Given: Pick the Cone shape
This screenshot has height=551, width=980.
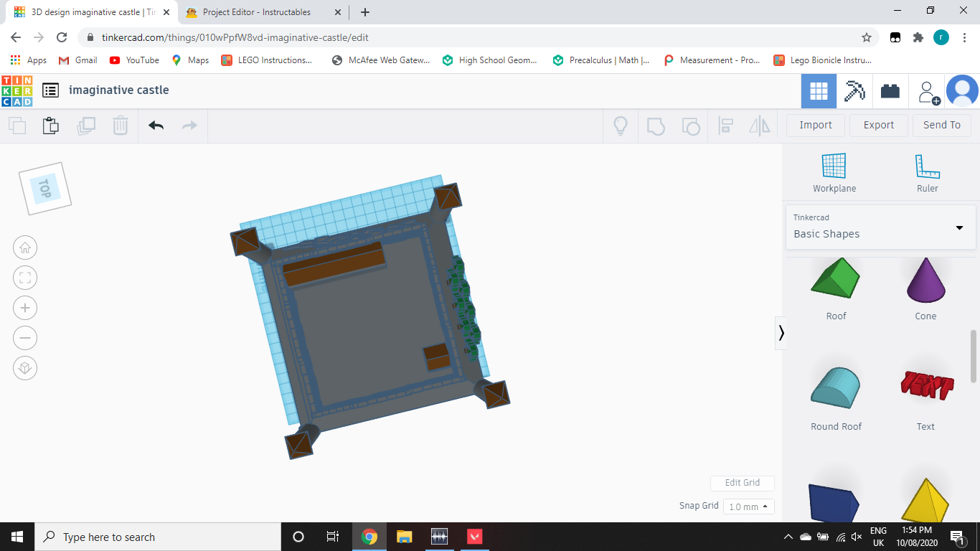Looking at the screenshot, I should click(x=925, y=281).
